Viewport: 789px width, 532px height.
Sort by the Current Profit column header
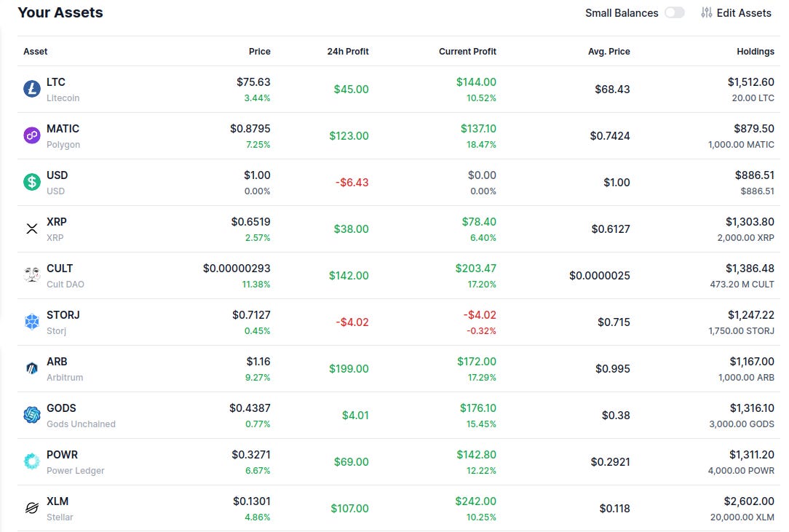[467, 52]
